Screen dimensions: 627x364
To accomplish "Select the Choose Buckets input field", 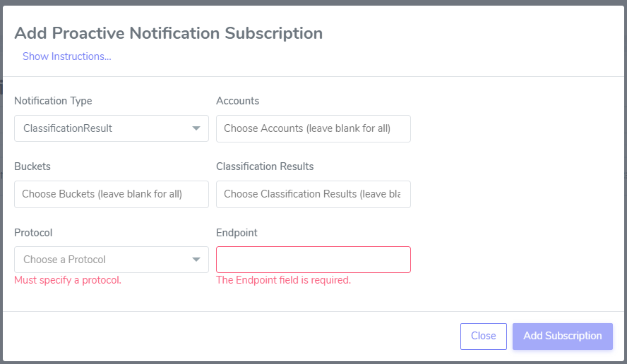I will click(x=111, y=194).
